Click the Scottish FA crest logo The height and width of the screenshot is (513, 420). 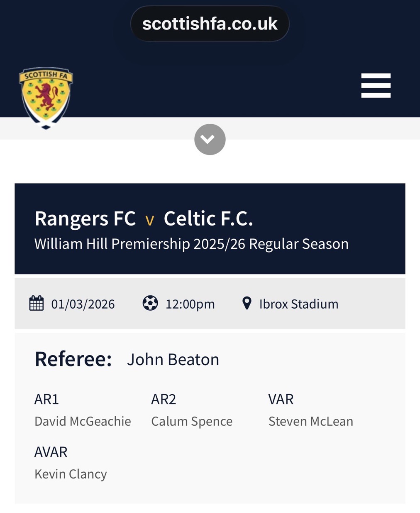click(46, 98)
